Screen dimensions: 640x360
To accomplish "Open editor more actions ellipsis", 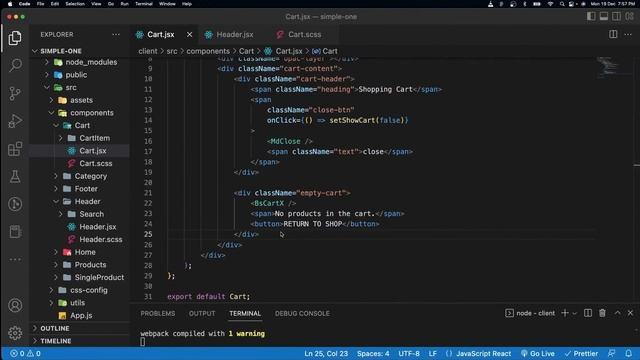I will point(628,34).
